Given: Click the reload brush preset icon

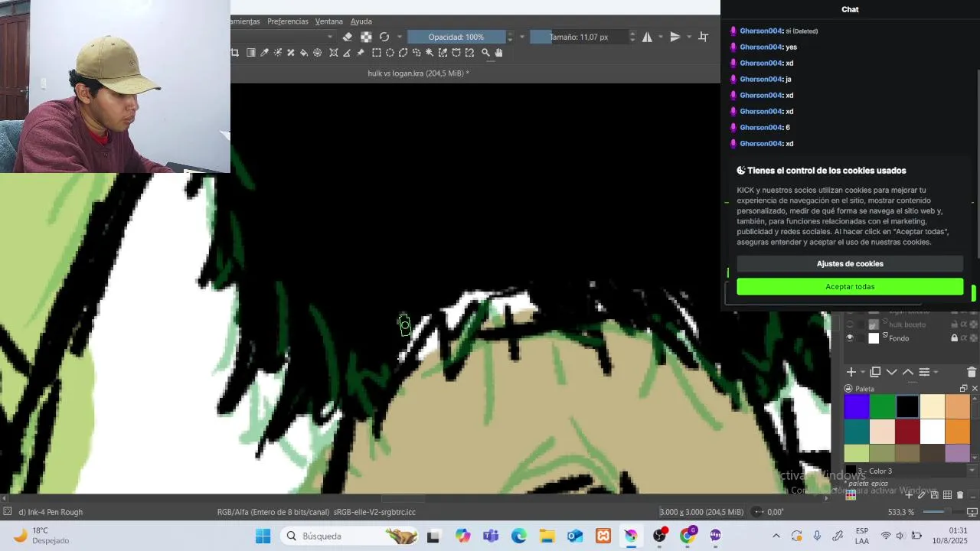Looking at the screenshot, I should click(x=384, y=37).
